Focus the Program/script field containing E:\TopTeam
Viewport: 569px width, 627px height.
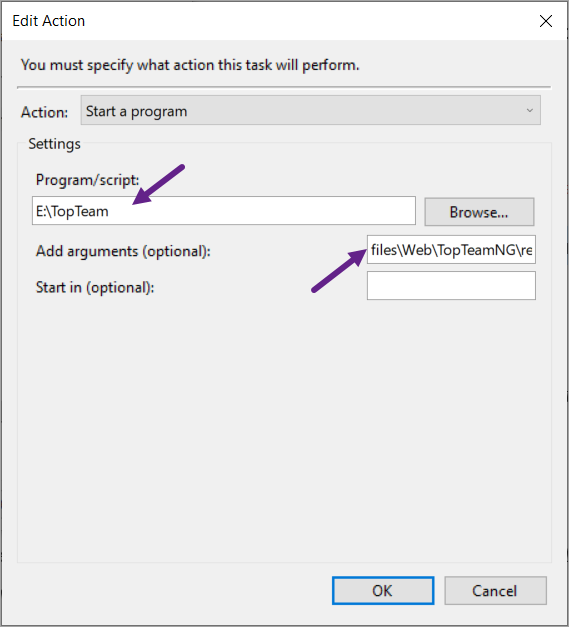tap(224, 211)
